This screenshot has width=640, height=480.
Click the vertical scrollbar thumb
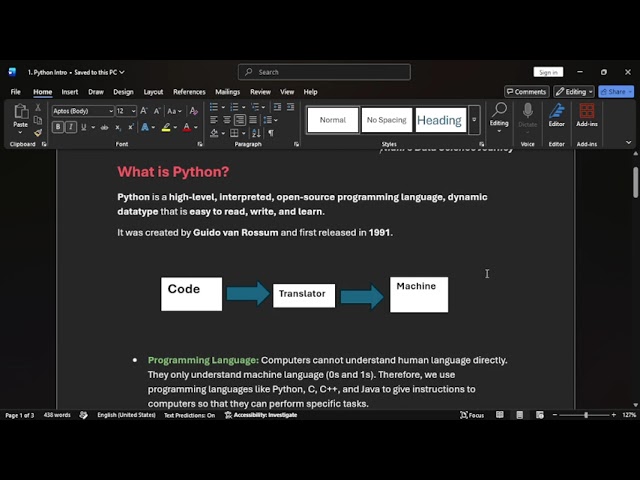[x=636, y=182]
